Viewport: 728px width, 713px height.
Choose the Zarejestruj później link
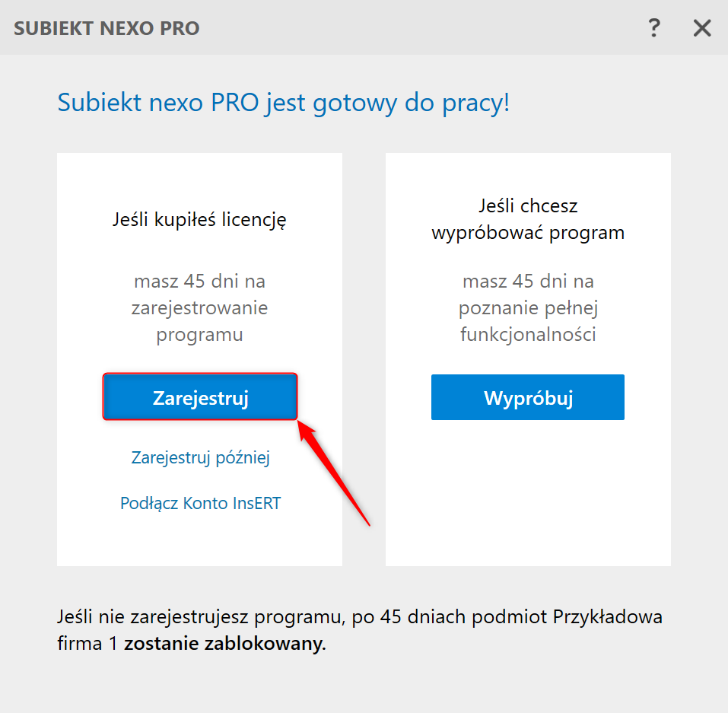click(x=200, y=457)
